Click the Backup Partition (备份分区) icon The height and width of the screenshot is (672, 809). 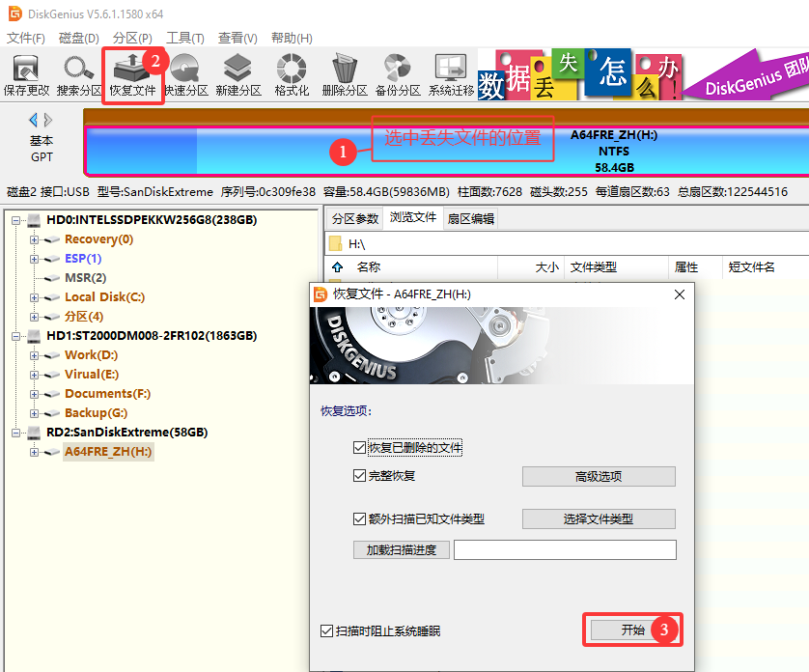(x=398, y=75)
